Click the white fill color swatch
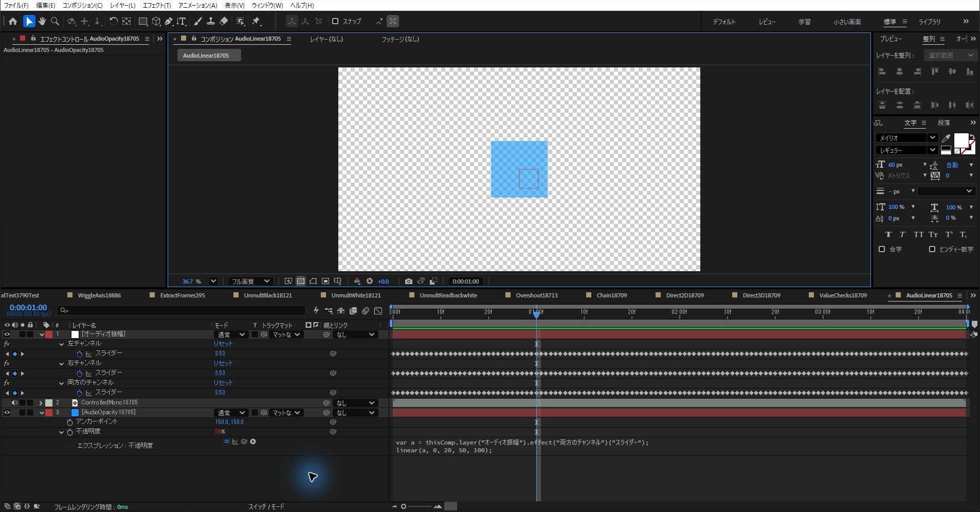The image size is (980, 512). [x=961, y=140]
